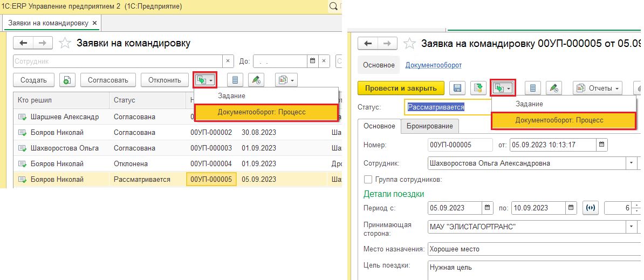Screen dimensions: 644x280
Task: Choose 'Задание' in the list window menu
Action: pyautogui.click(x=231, y=95)
